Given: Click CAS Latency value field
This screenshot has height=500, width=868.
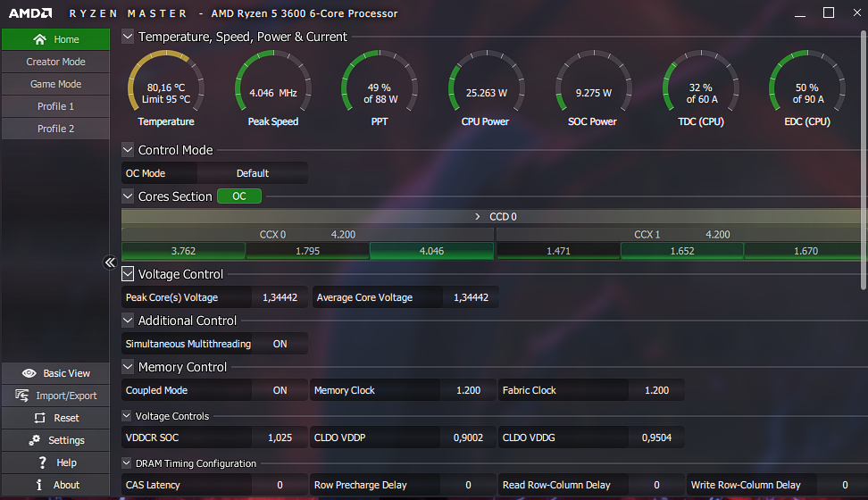Looking at the screenshot, I should tap(280, 485).
